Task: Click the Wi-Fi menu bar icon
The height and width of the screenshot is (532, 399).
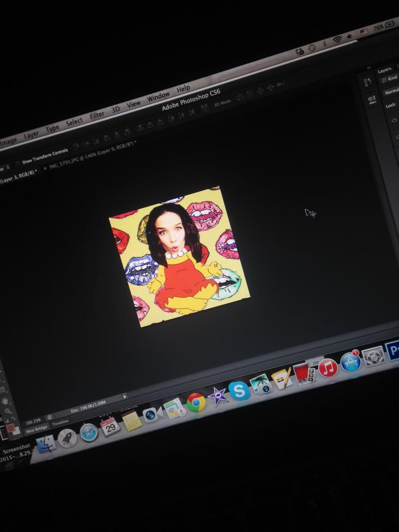Action: point(338,39)
